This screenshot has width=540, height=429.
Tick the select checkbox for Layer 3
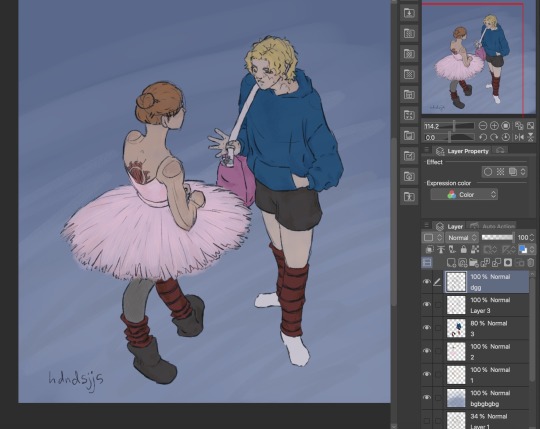pyautogui.click(x=438, y=305)
